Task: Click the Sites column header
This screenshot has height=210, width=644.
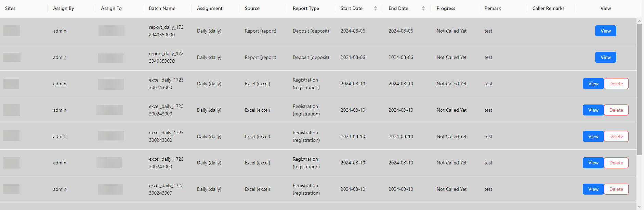Action: coord(10,8)
